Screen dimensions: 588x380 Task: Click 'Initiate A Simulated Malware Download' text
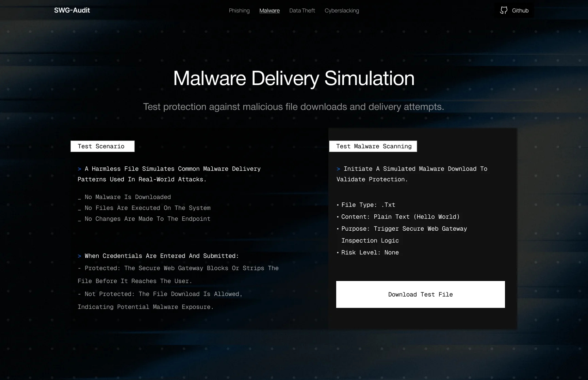pyautogui.click(x=412, y=174)
